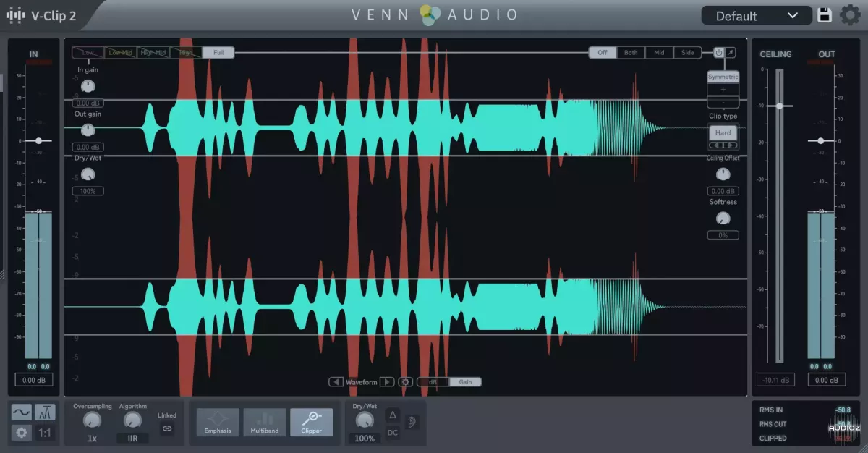Click the Symmetric button
This screenshot has width=868, height=453.
coord(723,77)
